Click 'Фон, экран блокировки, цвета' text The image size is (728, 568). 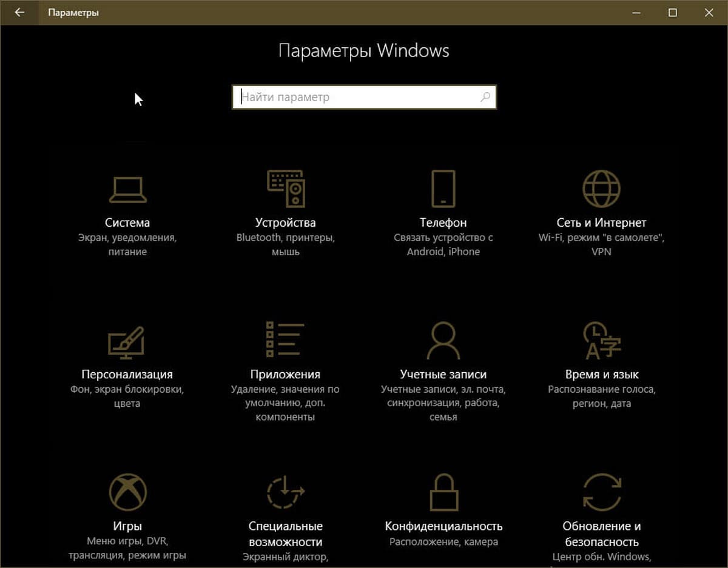[127, 396]
